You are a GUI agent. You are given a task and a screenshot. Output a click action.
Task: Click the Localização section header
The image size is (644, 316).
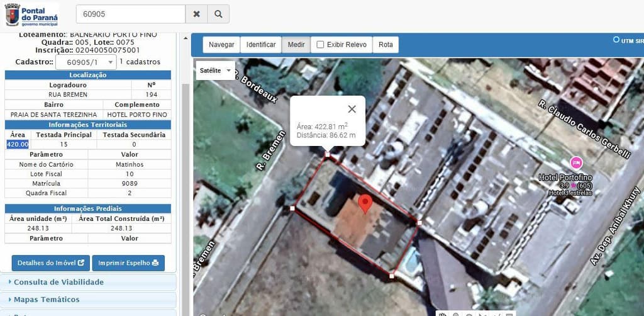(x=88, y=75)
